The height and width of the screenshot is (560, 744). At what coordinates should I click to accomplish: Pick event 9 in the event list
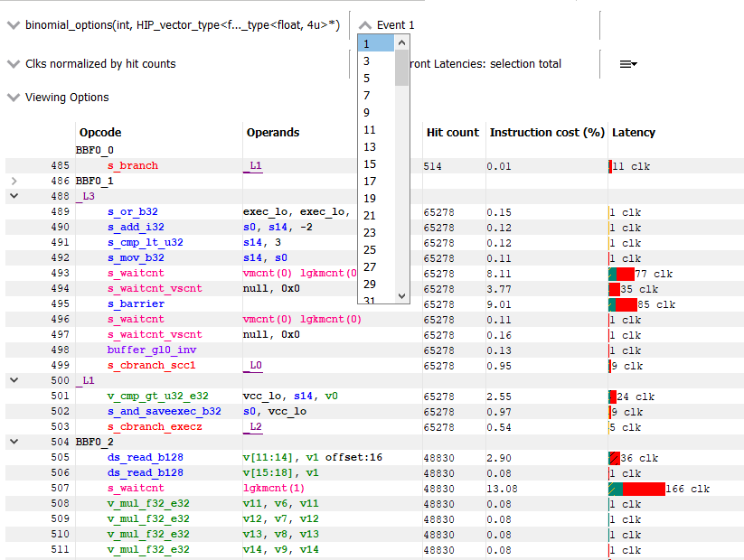point(376,113)
